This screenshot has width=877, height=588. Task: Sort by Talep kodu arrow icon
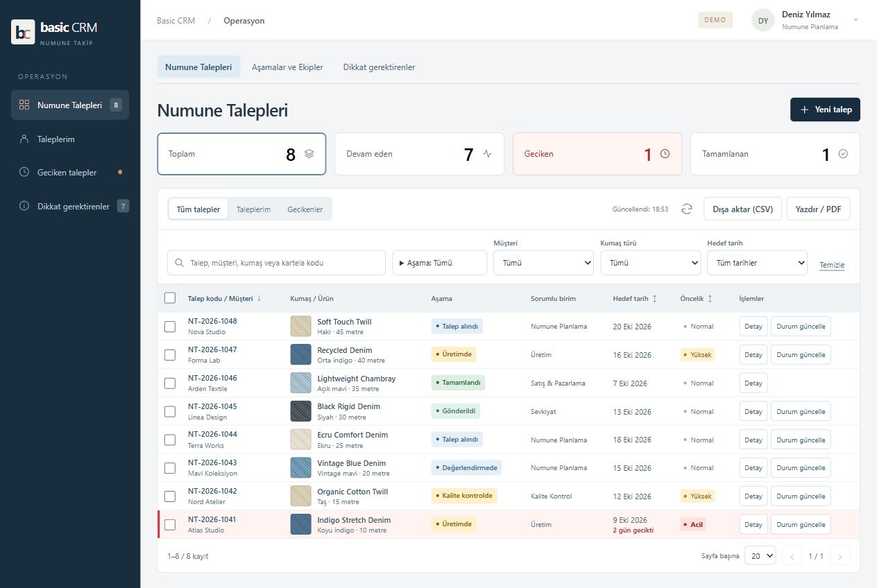tap(259, 298)
